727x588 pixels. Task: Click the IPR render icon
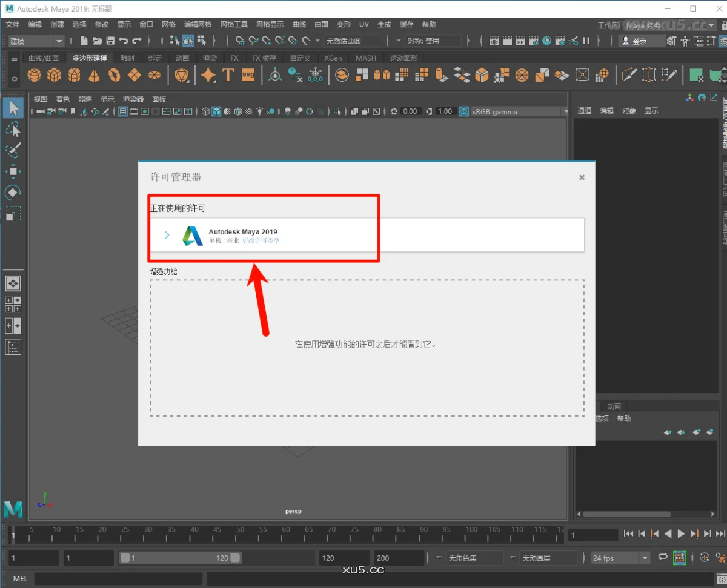click(520, 41)
